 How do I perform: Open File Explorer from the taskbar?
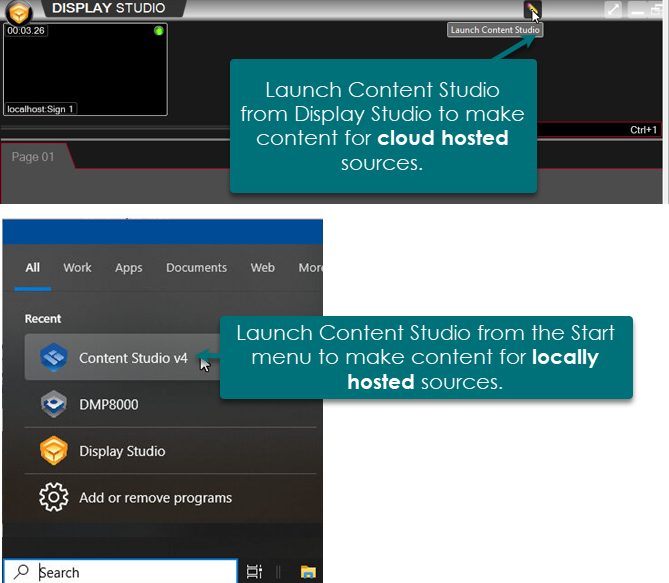click(x=309, y=572)
